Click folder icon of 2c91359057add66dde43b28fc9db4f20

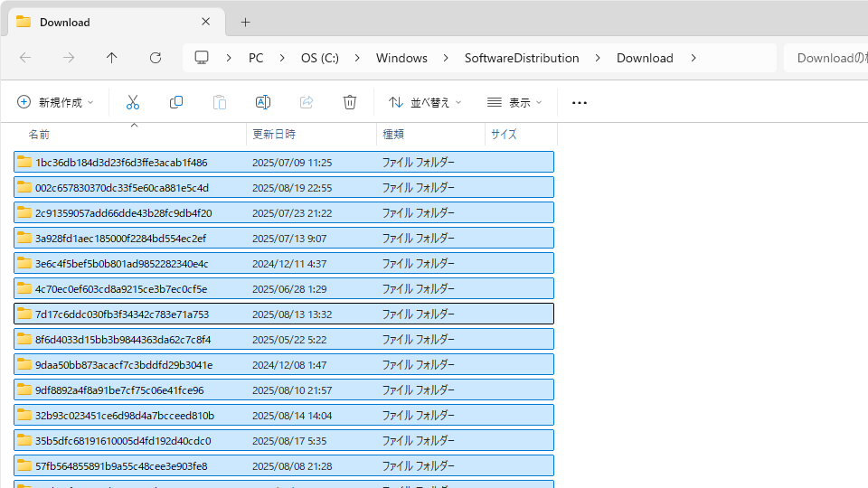tap(24, 212)
